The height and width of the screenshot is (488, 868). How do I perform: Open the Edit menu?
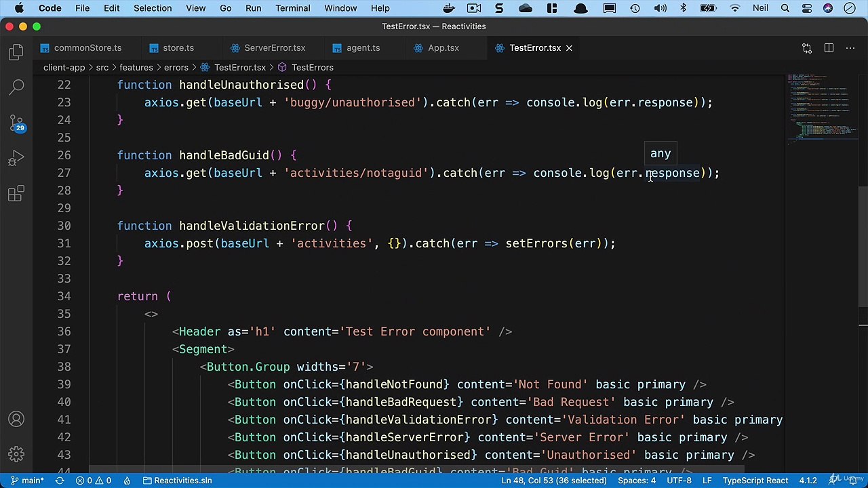tap(112, 8)
